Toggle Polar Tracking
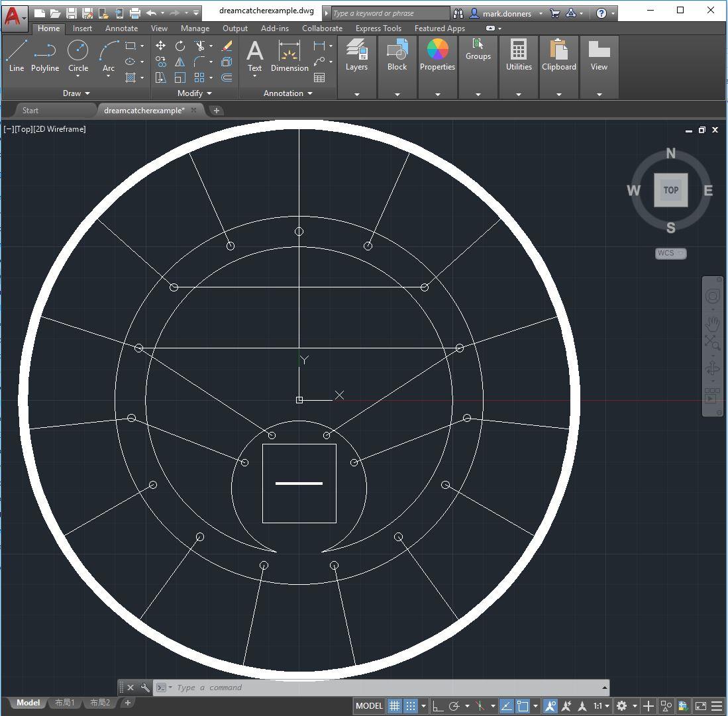This screenshot has width=728, height=716. [x=454, y=706]
